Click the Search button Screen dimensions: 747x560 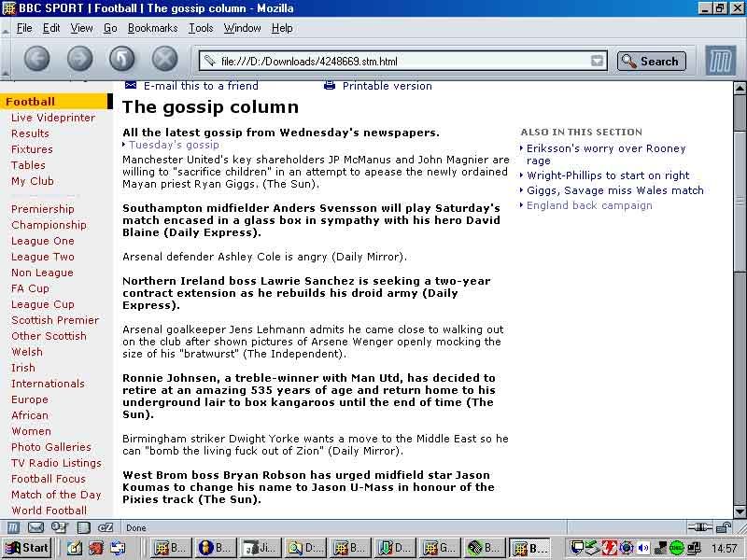(651, 61)
